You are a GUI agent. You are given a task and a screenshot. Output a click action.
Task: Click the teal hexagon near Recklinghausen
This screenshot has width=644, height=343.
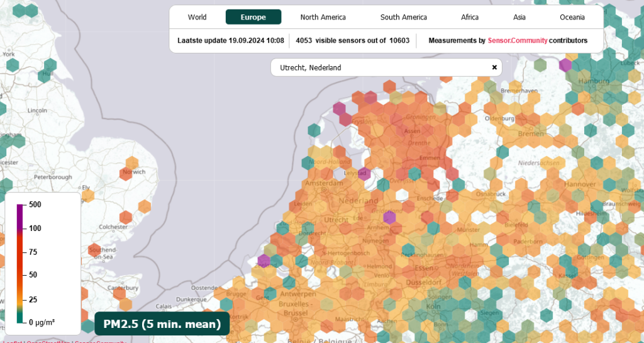408,249
